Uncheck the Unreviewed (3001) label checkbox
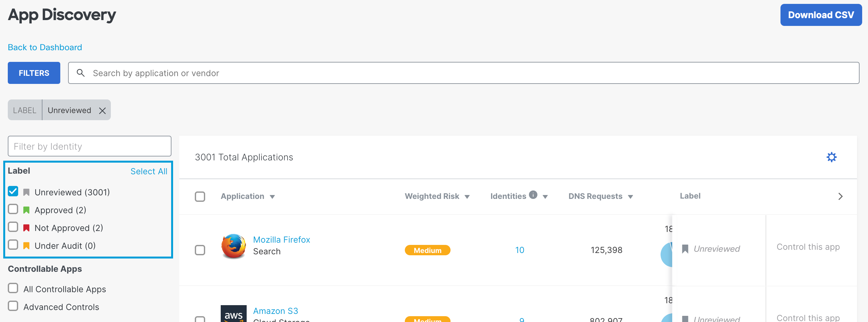Screen dimensions: 868x322 (13, 191)
